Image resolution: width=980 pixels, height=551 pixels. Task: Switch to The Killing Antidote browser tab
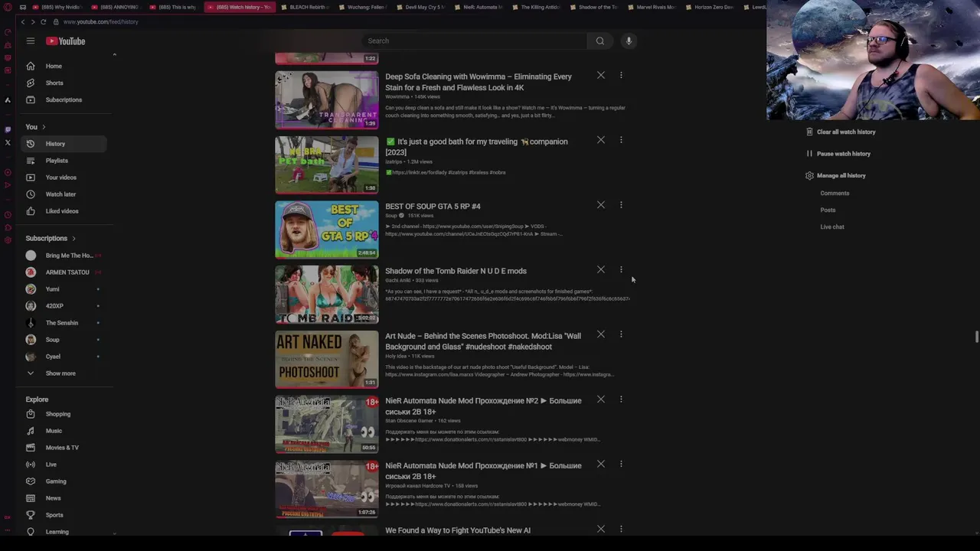pos(535,7)
